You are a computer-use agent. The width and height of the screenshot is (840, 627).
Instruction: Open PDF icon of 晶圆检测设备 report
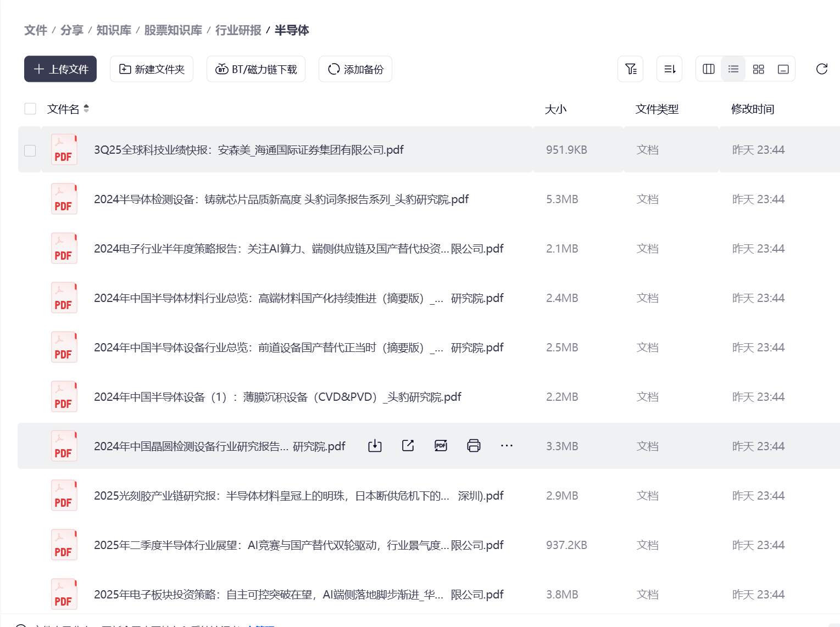click(64, 446)
